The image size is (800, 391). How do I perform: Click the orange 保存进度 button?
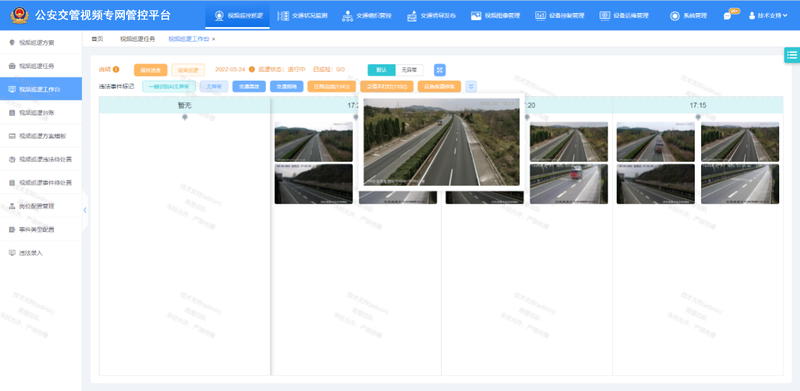(x=151, y=70)
